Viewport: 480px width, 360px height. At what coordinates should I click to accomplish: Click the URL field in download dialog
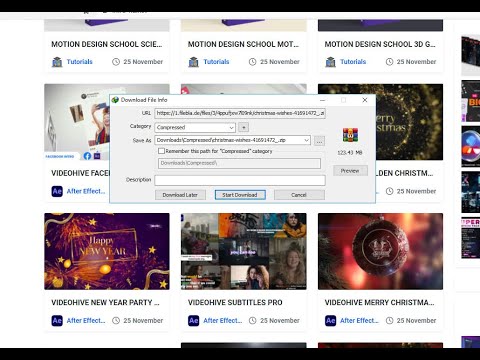pos(240,113)
